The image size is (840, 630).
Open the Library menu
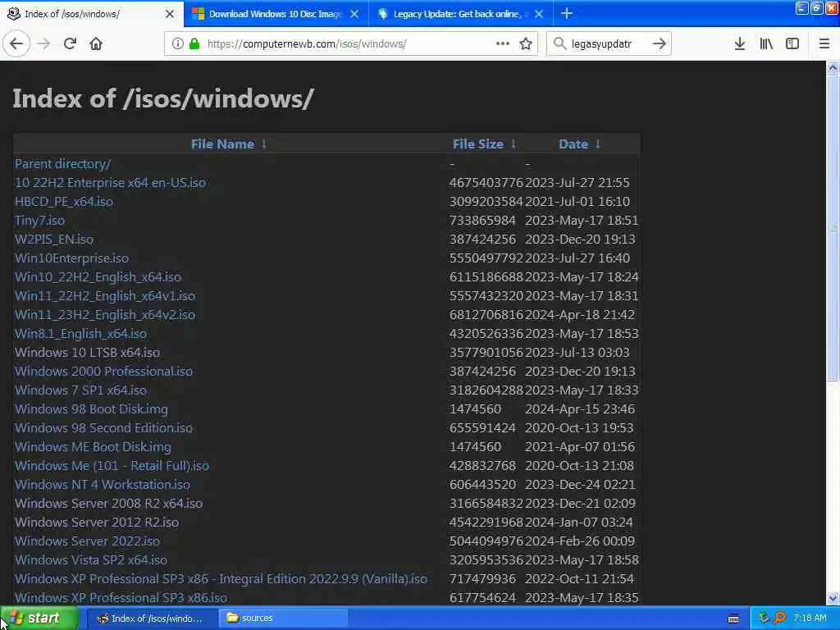[766, 44]
